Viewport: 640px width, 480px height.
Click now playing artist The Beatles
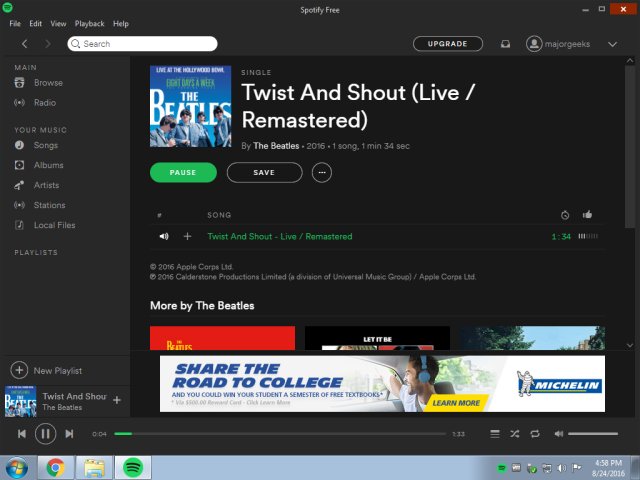(62, 407)
